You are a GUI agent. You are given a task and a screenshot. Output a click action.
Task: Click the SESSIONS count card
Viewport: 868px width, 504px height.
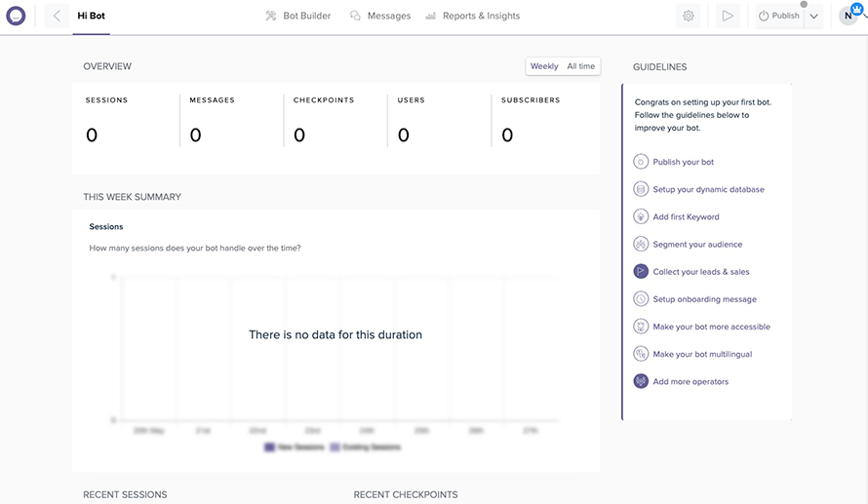(126, 121)
